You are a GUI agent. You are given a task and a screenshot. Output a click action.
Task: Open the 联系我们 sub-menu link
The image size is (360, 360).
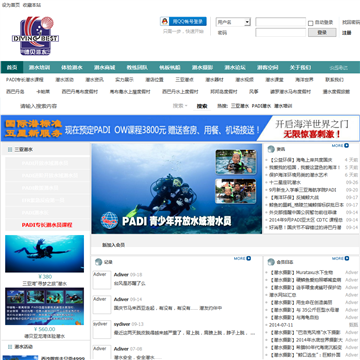(x=334, y=80)
